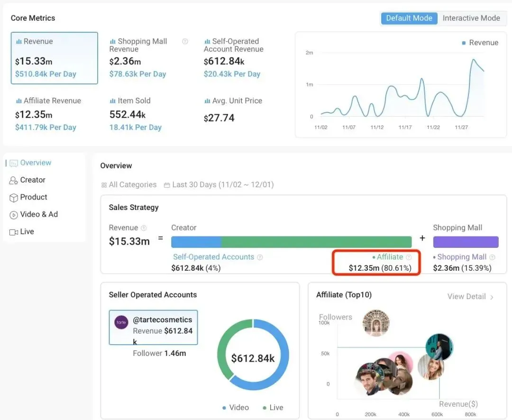This screenshot has width=512, height=420.
Task: Click the grid icon before All Categories
Action: coord(104,185)
